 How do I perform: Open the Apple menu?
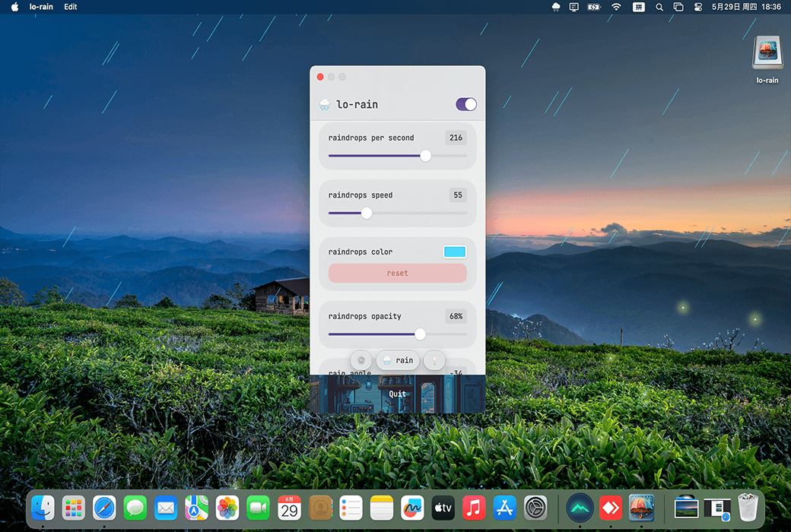click(x=14, y=7)
